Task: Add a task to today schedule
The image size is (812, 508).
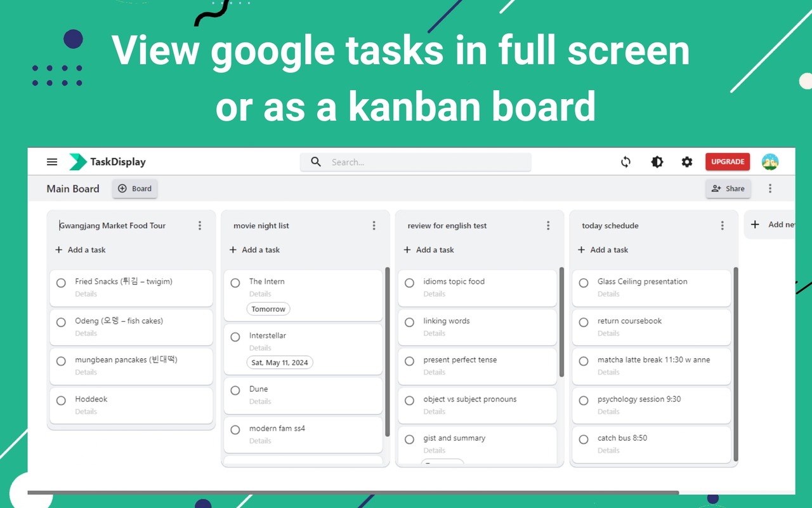Action: pos(603,250)
